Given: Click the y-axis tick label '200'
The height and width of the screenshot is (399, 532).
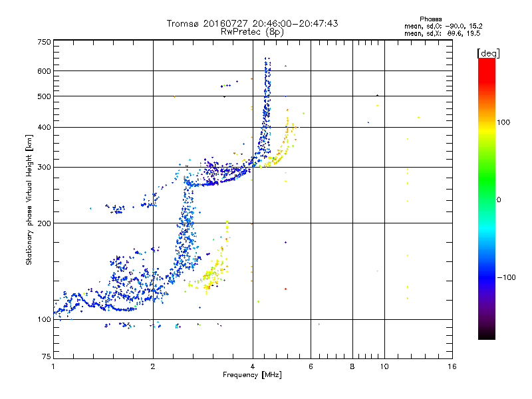Looking at the screenshot, I should [x=44, y=223].
